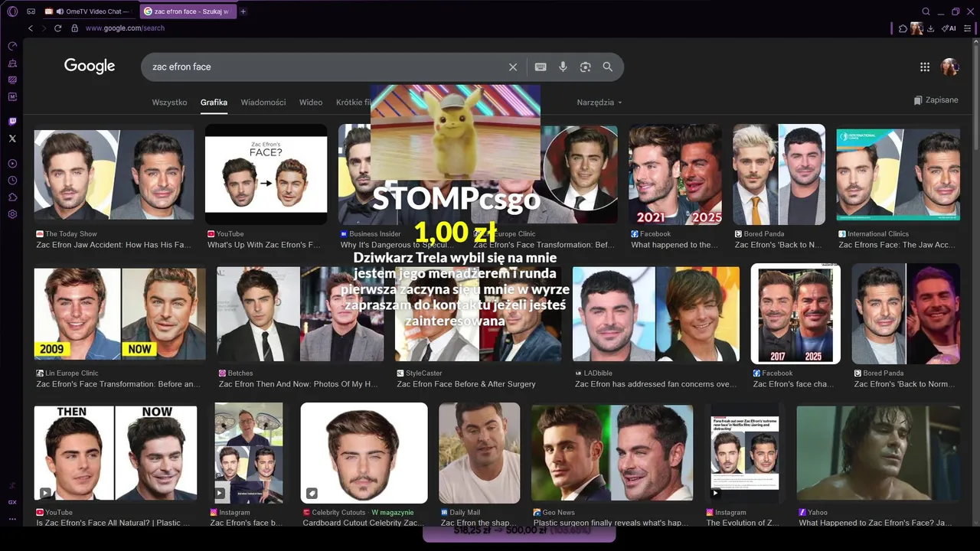Screen dimensions: 980x551
Task: Open the sidebar Player icon
Action: pyautogui.click(x=12, y=164)
